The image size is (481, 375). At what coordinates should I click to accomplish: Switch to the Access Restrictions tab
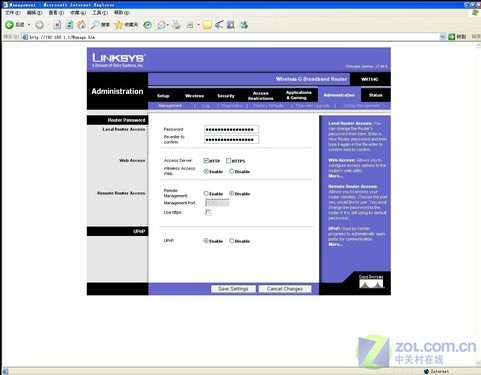coord(260,96)
